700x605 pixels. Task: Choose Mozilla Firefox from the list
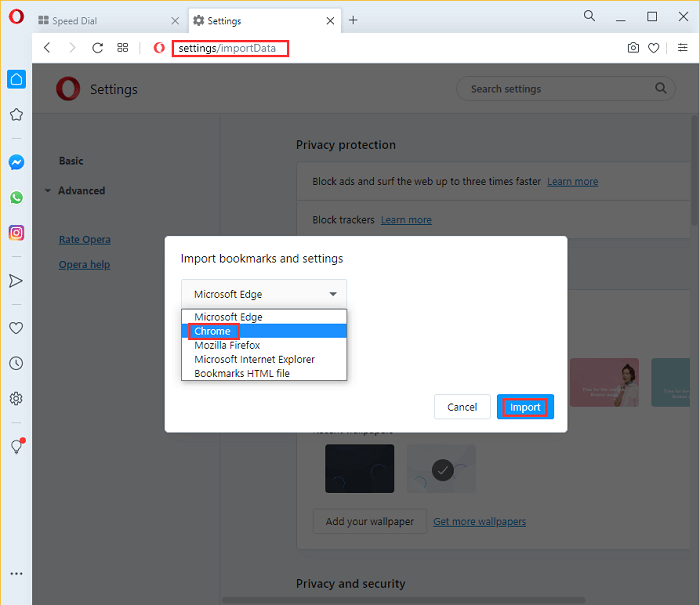coord(264,345)
